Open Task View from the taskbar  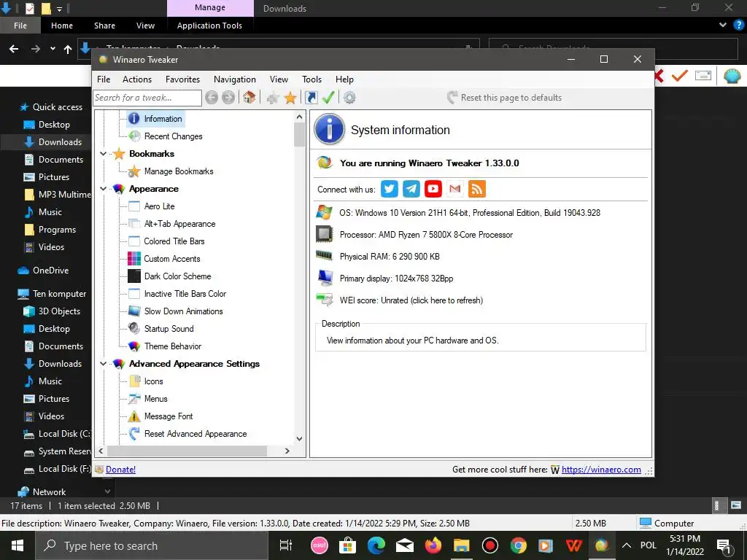click(x=286, y=545)
